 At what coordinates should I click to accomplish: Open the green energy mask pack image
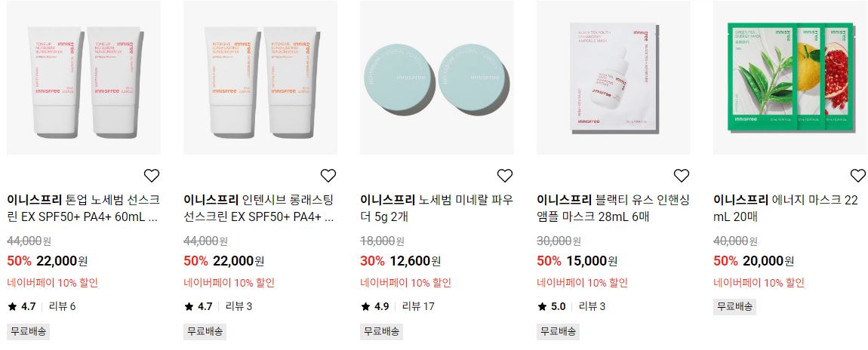(790, 78)
